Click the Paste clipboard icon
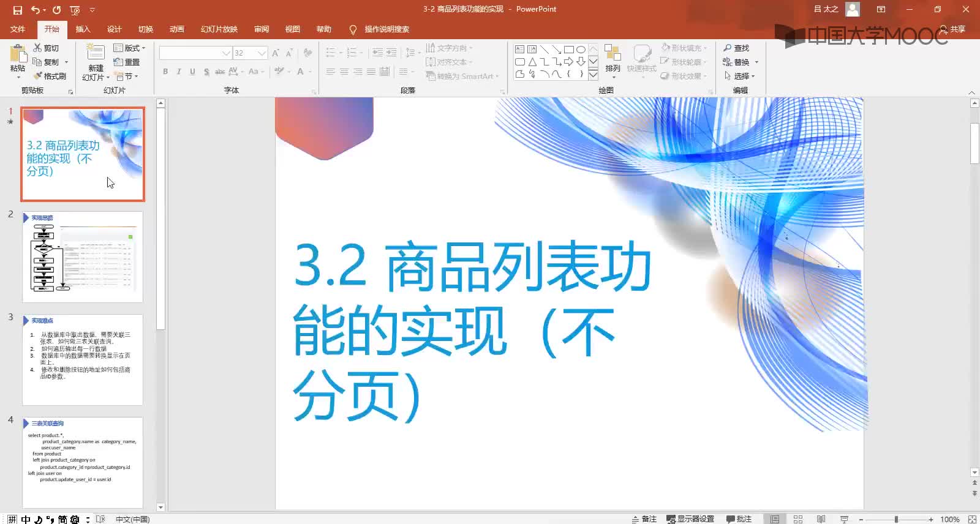The width and height of the screenshot is (980, 524). pyautogui.click(x=18, y=54)
